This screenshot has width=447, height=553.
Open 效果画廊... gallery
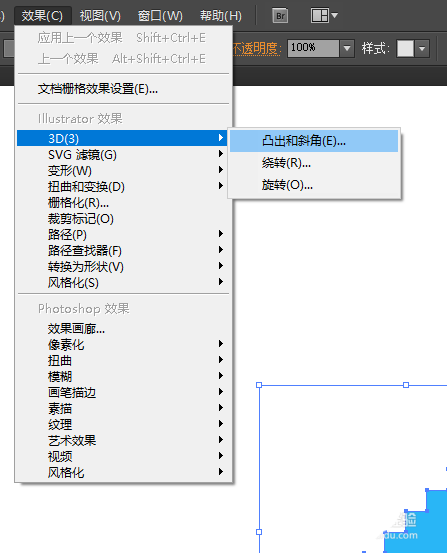(123, 329)
